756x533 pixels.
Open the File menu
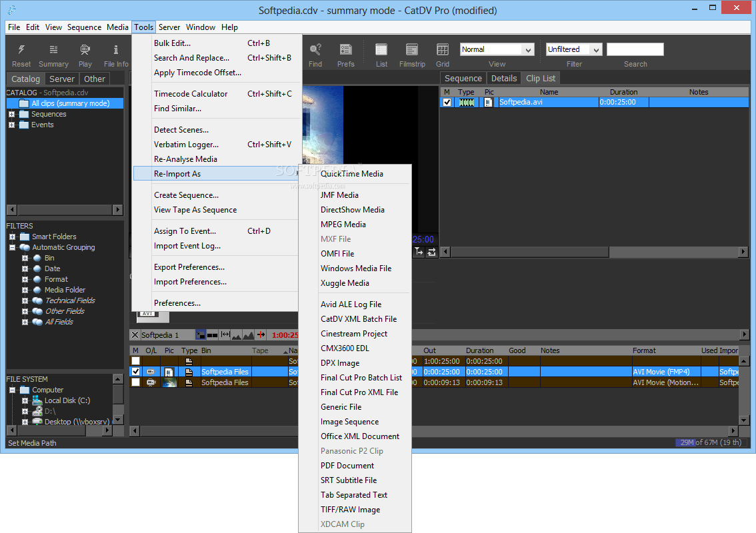(14, 27)
